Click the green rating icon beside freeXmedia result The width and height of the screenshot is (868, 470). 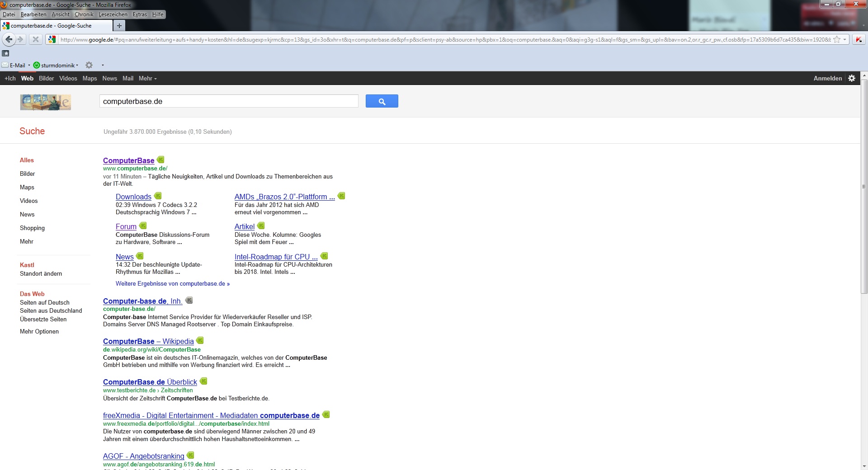[326, 414]
